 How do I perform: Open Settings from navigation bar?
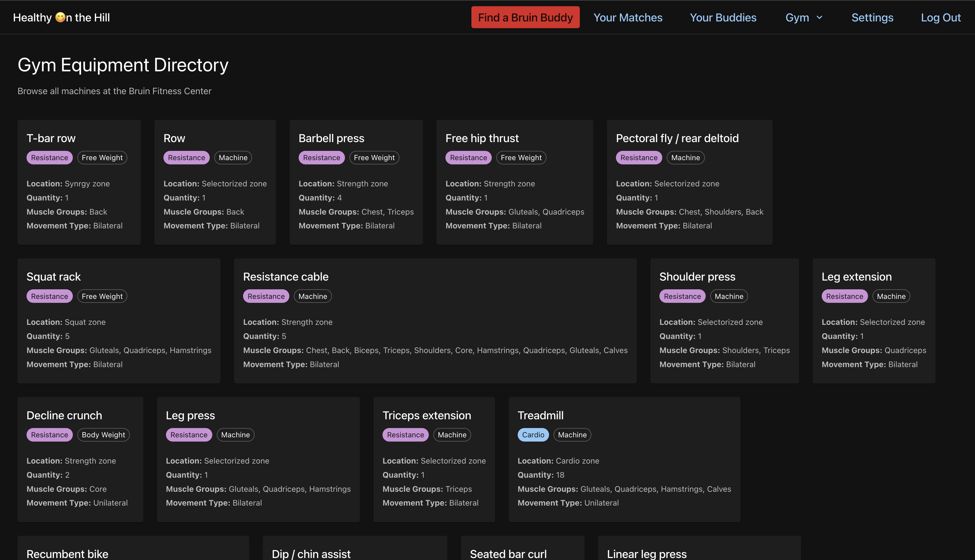click(x=872, y=17)
